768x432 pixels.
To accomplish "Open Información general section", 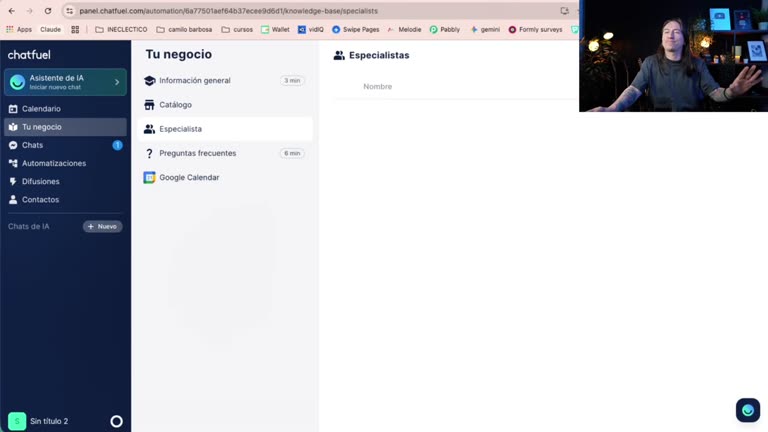I will [x=225, y=80].
